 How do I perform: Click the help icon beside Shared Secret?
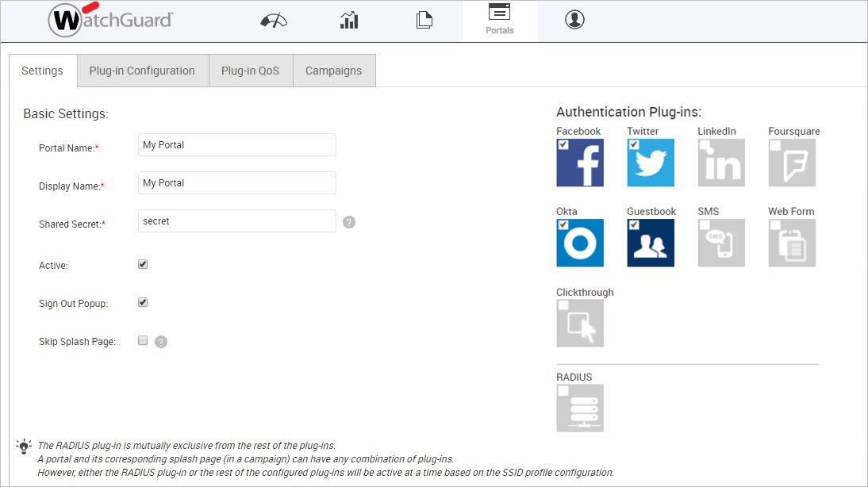coord(349,221)
